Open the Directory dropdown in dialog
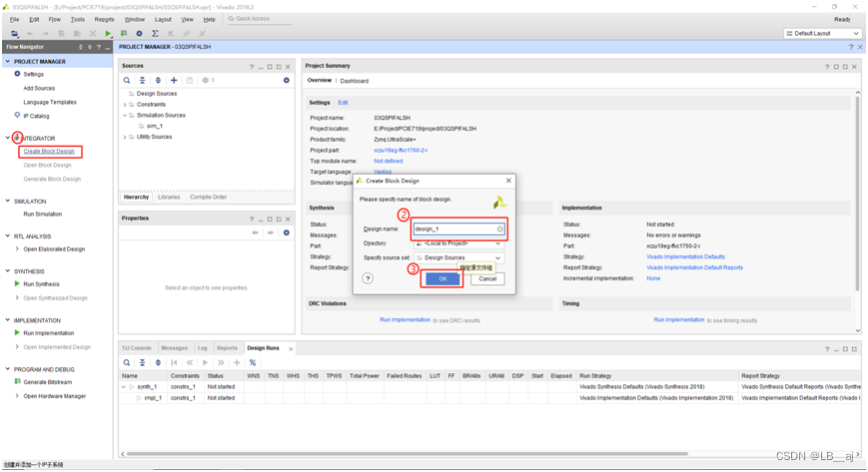The width and height of the screenshot is (868, 472). [497, 243]
